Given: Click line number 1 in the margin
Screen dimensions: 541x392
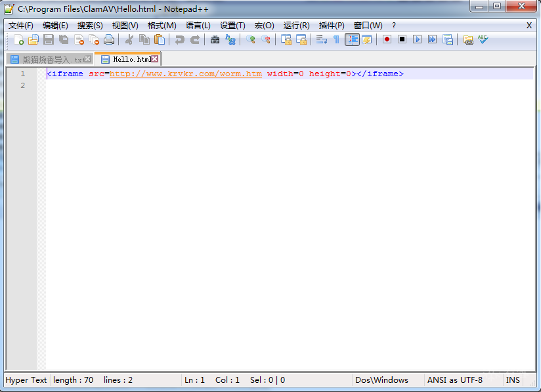Looking at the screenshot, I should pos(23,74).
